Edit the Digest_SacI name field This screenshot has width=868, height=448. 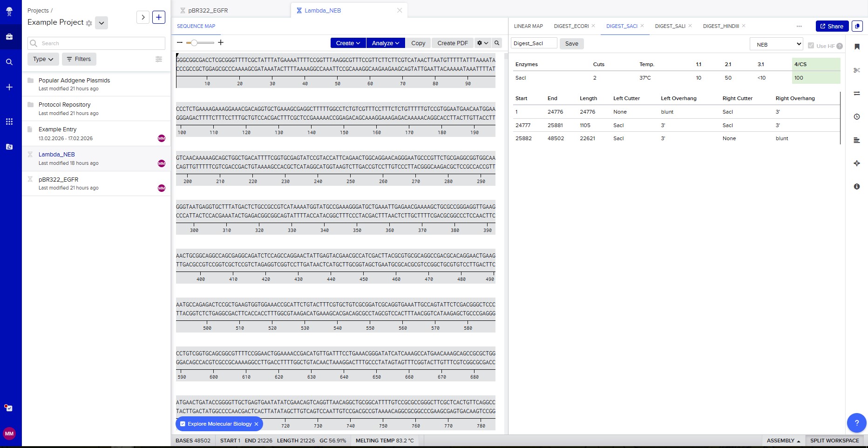tap(534, 43)
